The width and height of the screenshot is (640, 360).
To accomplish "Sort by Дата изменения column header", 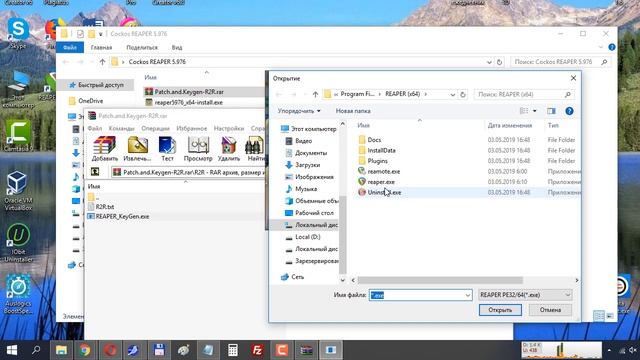I will click(510, 125).
